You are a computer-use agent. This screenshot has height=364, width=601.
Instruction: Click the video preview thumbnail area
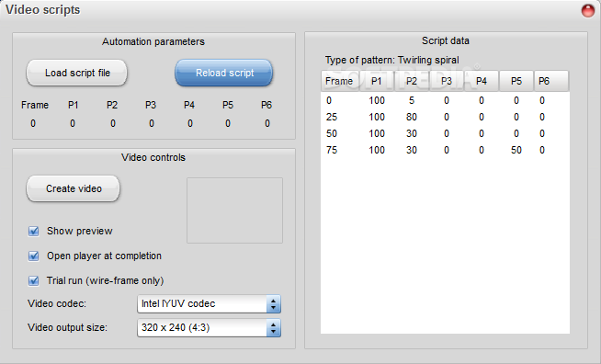[x=234, y=210]
